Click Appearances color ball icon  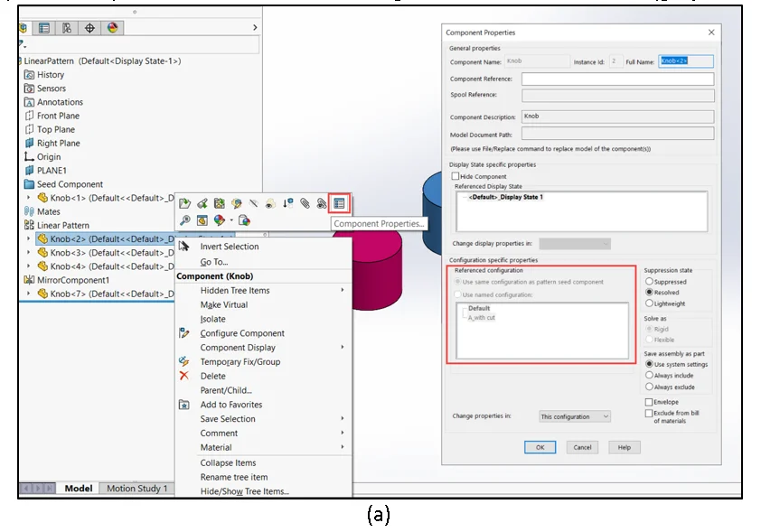220,220
